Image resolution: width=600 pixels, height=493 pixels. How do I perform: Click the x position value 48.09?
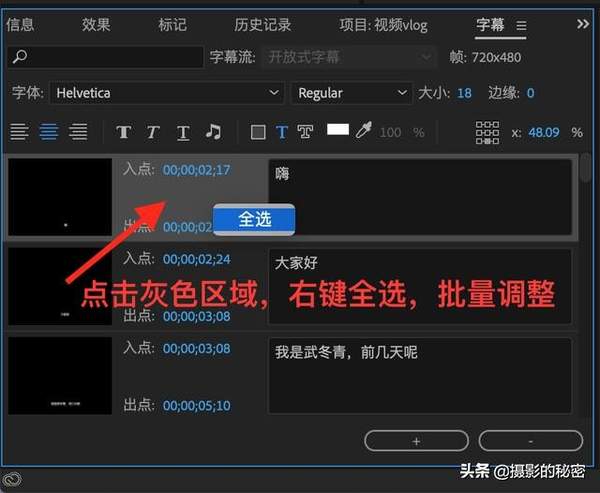click(x=544, y=132)
